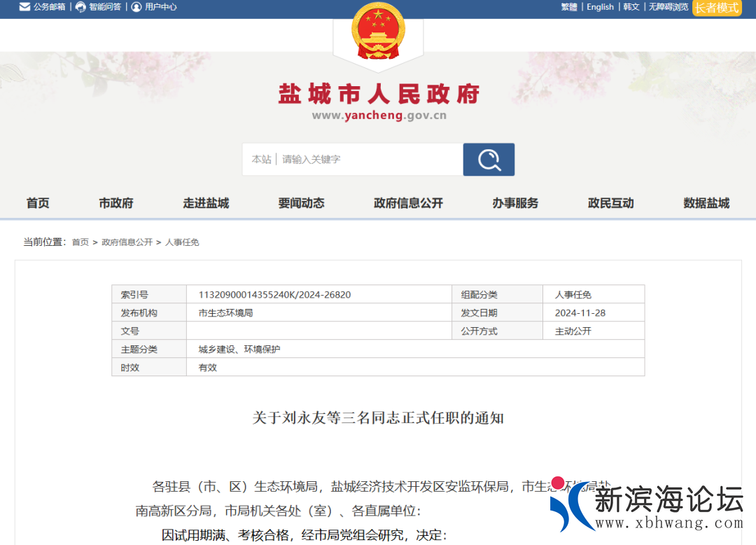Switch to 繁體 traditional Chinese
The width and height of the screenshot is (756, 545).
569,7
